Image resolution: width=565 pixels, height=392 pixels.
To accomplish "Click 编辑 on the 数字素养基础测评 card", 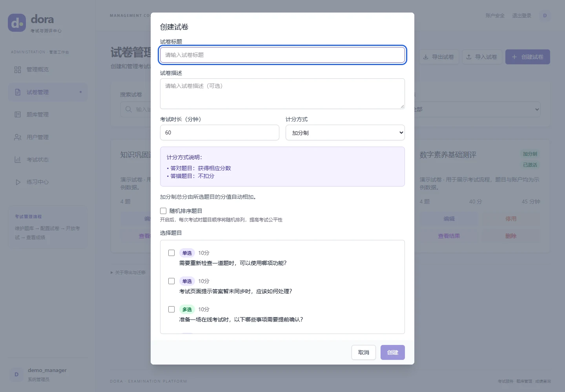I will tap(449, 219).
